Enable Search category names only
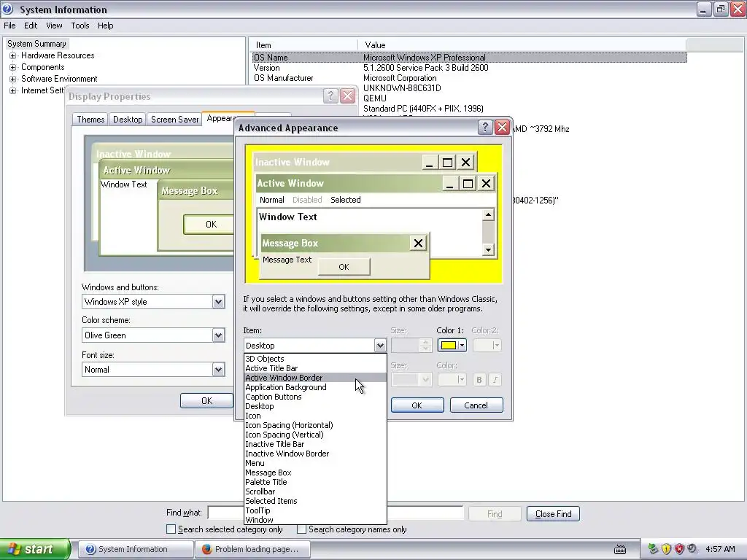Image resolution: width=747 pixels, height=560 pixels. [x=301, y=529]
